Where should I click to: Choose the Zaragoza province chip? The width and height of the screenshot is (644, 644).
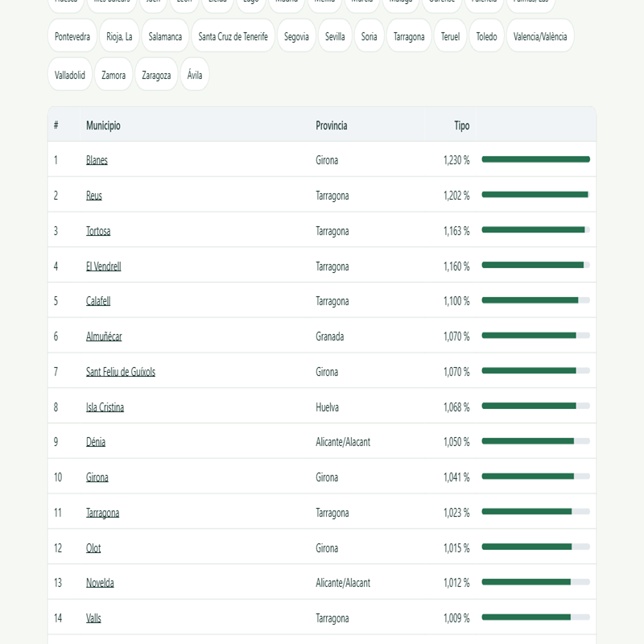[156, 75]
